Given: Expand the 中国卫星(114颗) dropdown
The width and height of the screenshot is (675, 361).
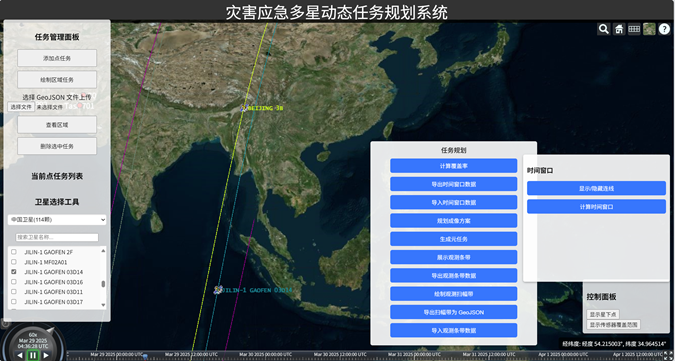Looking at the screenshot, I should point(57,220).
